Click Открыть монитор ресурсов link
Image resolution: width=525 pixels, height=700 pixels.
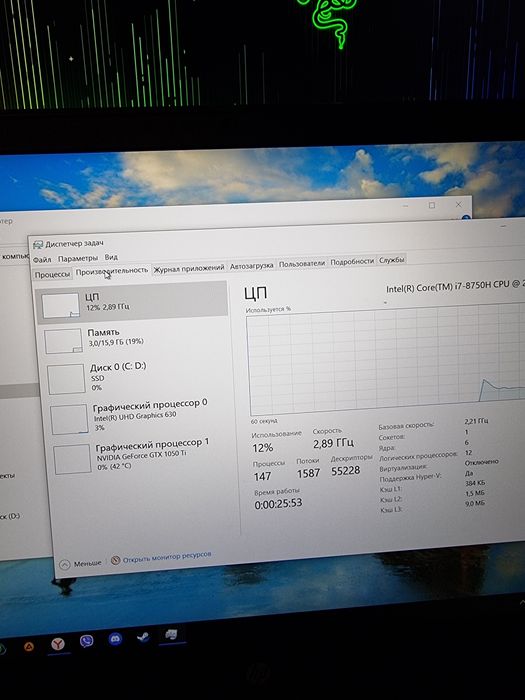tap(167, 557)
